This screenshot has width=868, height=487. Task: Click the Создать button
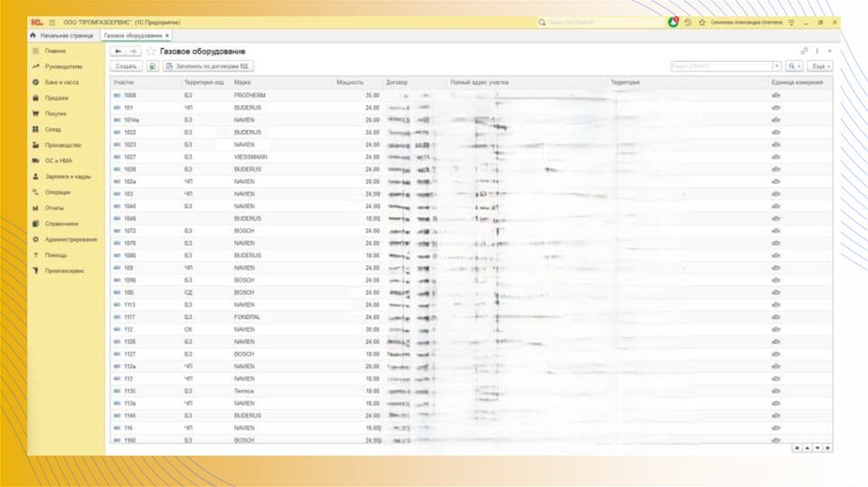[126, 66]
